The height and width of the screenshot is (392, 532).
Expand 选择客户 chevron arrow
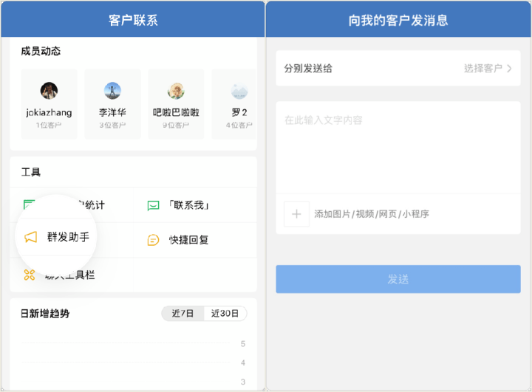(509, 69)
